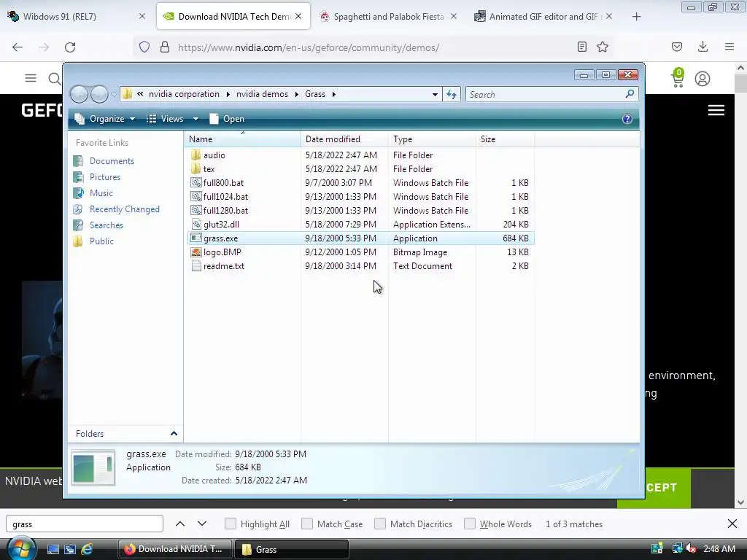Screen dimensions: 747x560
Task: Find previous match arrow
Action: pos(180,524)
